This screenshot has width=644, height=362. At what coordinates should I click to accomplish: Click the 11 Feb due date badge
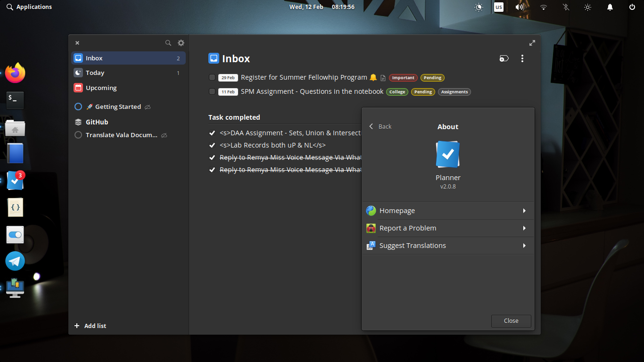228,92
